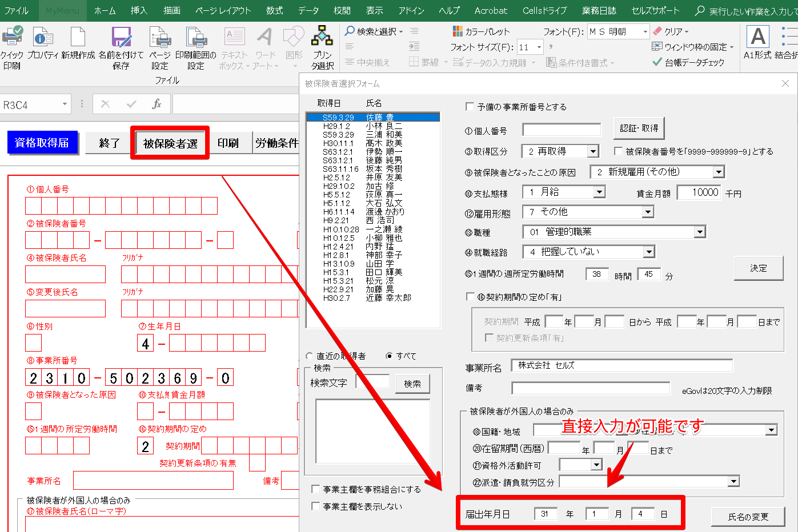Open the ホーム ribbon tab
This screenshot has height=532, width=798.
click(x=105, y=10)
